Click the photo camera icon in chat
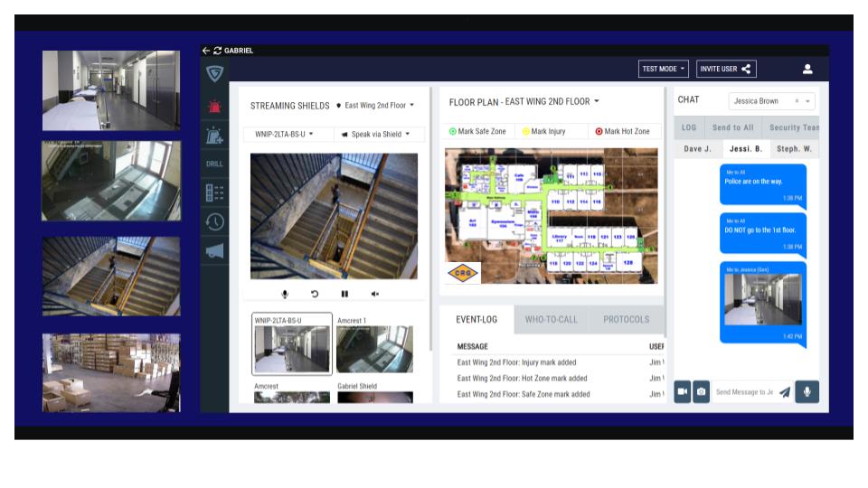 click(x=701, y=391)
